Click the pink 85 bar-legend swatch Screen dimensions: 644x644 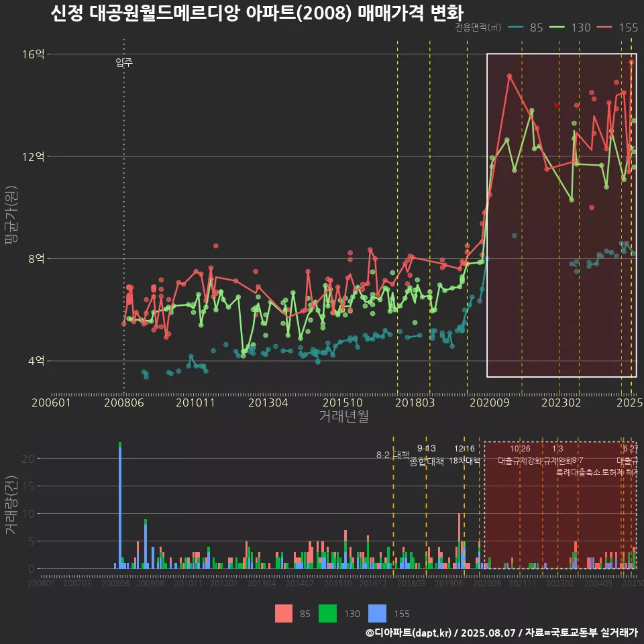tap(284, 614)
